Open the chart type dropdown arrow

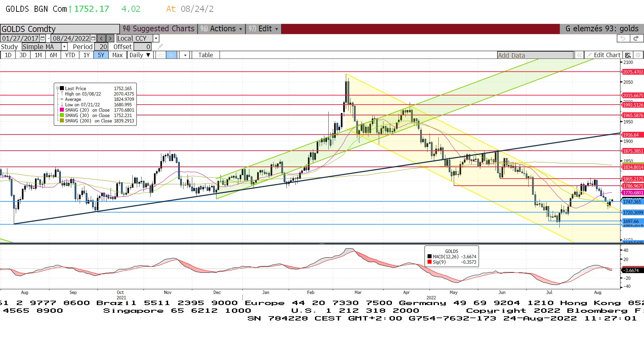coord(185,55)
